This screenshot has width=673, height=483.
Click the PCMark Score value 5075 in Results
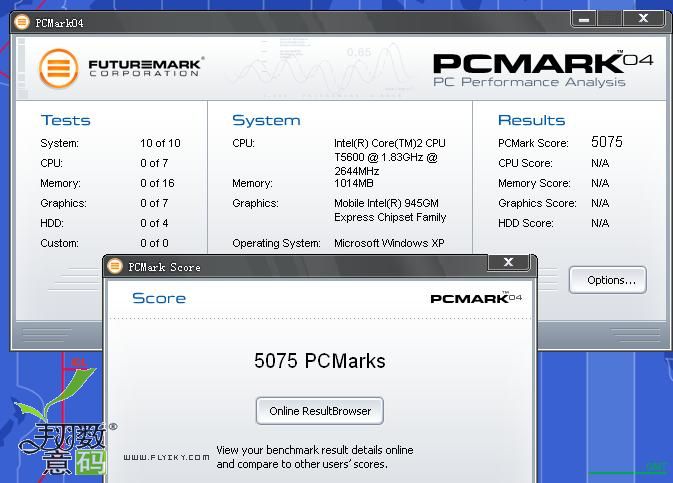click(606, 142)
